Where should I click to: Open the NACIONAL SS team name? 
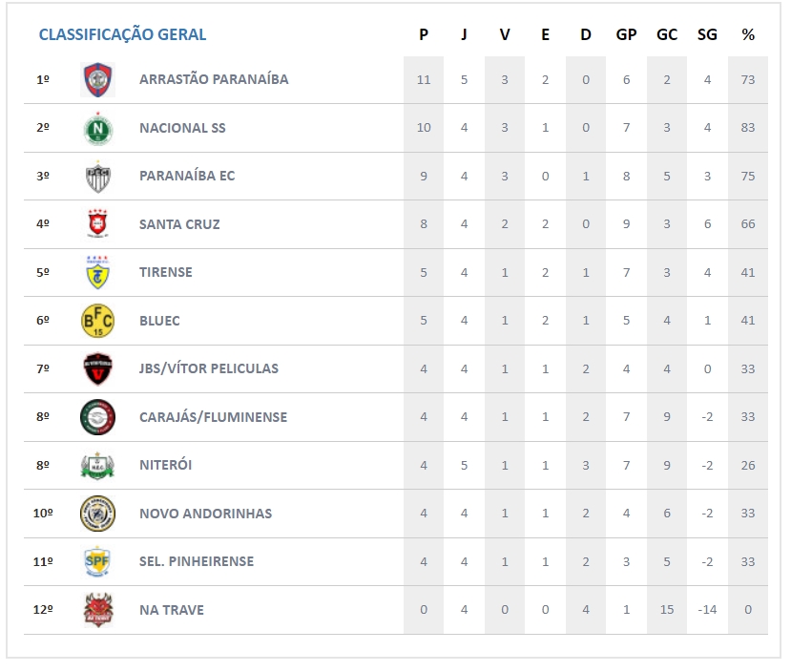pyautogui.click(x=182, y=128)
